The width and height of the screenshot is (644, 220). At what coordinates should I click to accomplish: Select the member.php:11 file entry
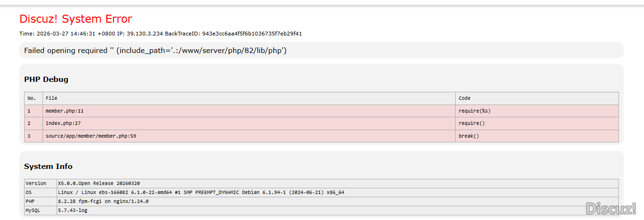tap(65, 111)
